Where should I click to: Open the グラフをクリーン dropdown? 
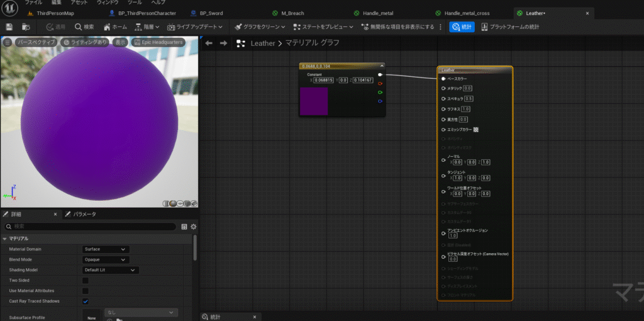[260, 27]
